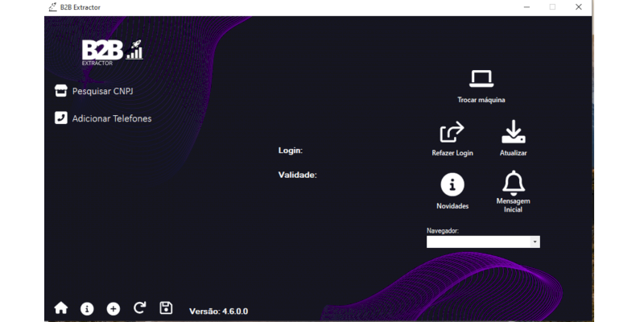
Task: Open the Adicionar Telefones menu label
Action: [x=112, y=118]
